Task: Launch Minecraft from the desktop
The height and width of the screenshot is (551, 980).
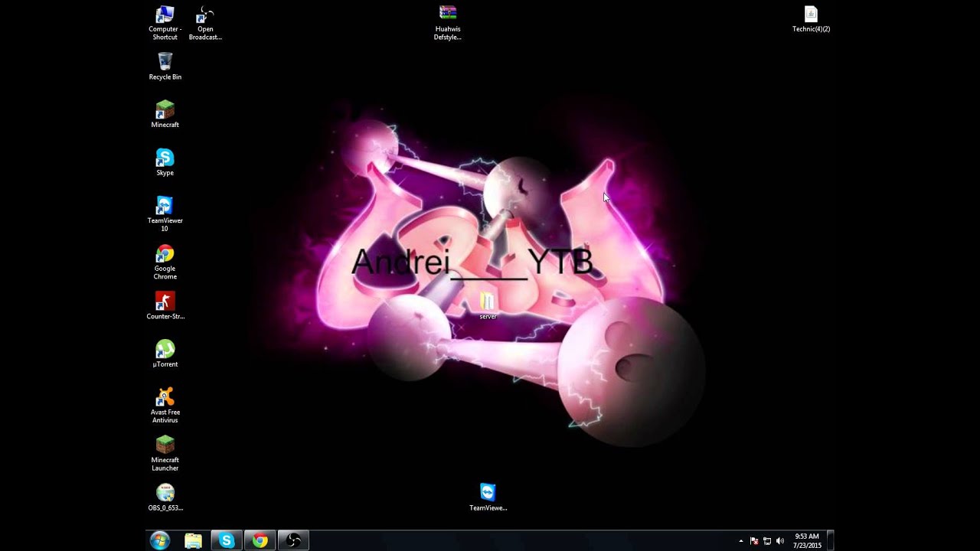Action: (165, 114)
